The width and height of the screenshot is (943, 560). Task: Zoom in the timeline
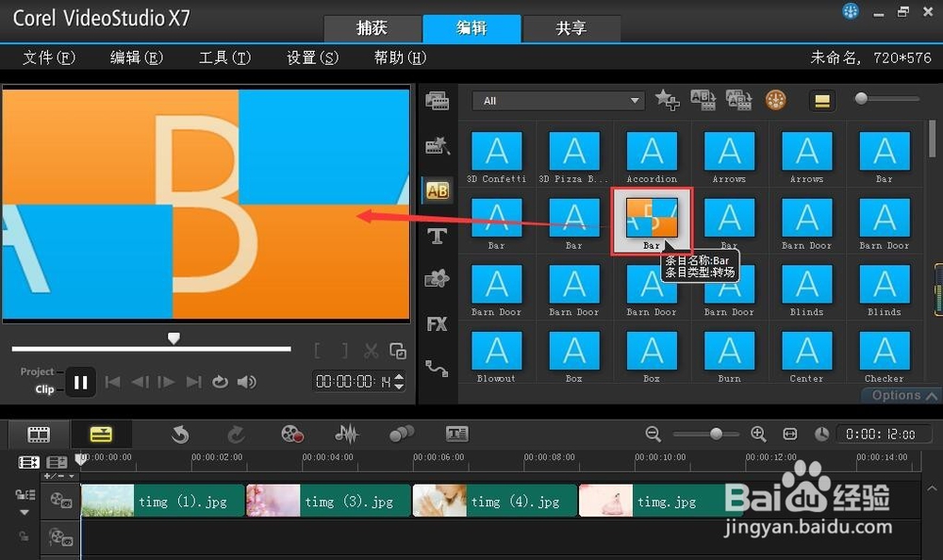[758, 434]
